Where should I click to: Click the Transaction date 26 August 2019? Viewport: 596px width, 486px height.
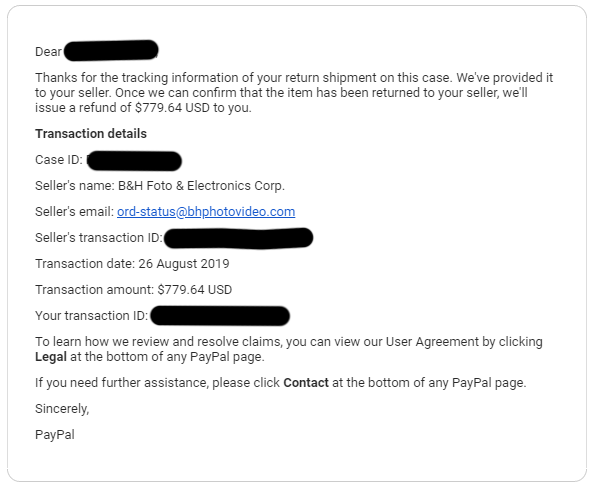pyautogui.click(x=132, y=264)
